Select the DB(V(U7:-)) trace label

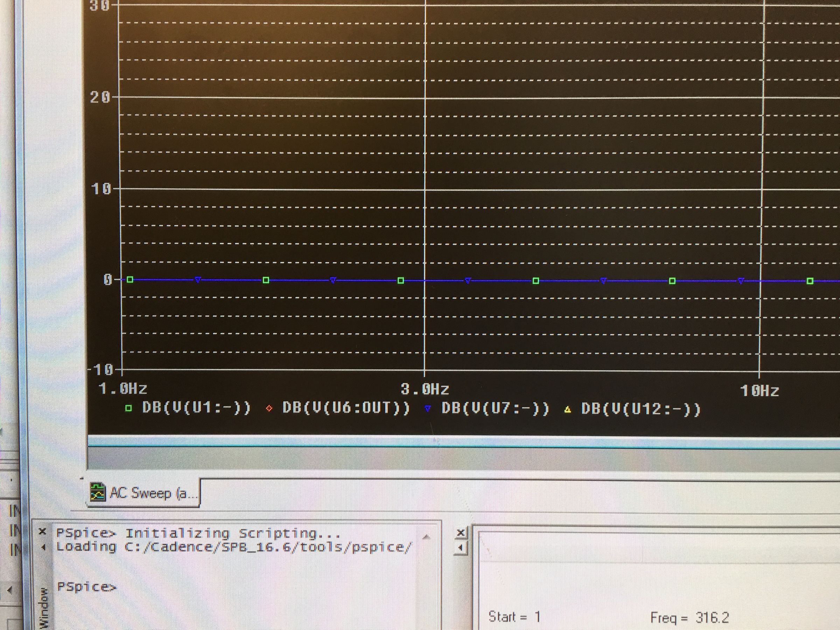(x=495, y=408)
